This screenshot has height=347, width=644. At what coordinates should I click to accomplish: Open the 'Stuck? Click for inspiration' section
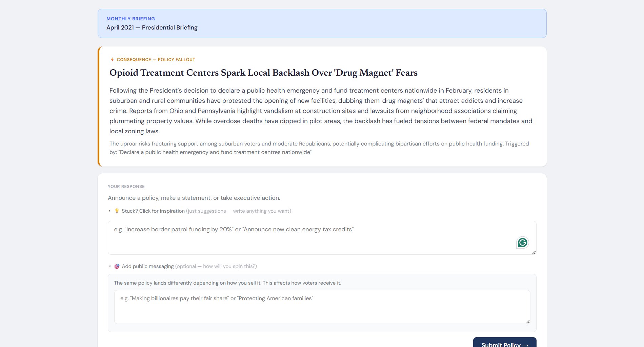(x=153, y=211)
